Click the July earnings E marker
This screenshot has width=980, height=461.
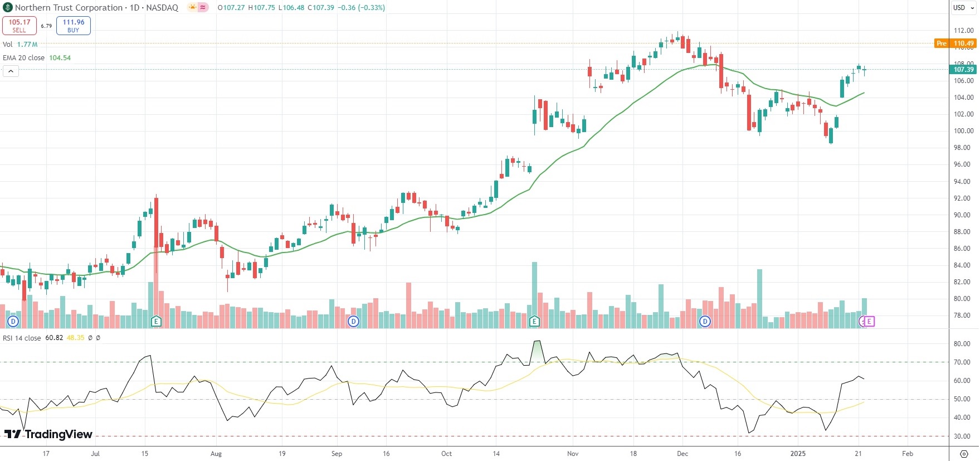pos(156,321)
